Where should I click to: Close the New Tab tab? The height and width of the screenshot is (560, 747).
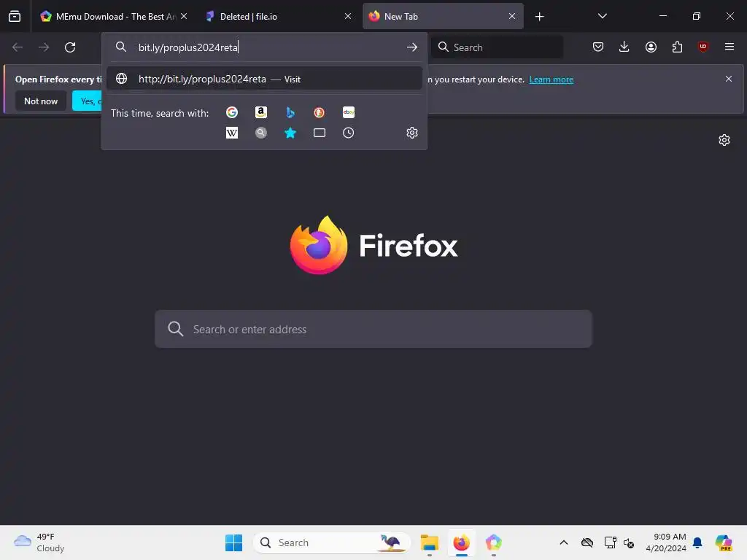tap(511, 16)
